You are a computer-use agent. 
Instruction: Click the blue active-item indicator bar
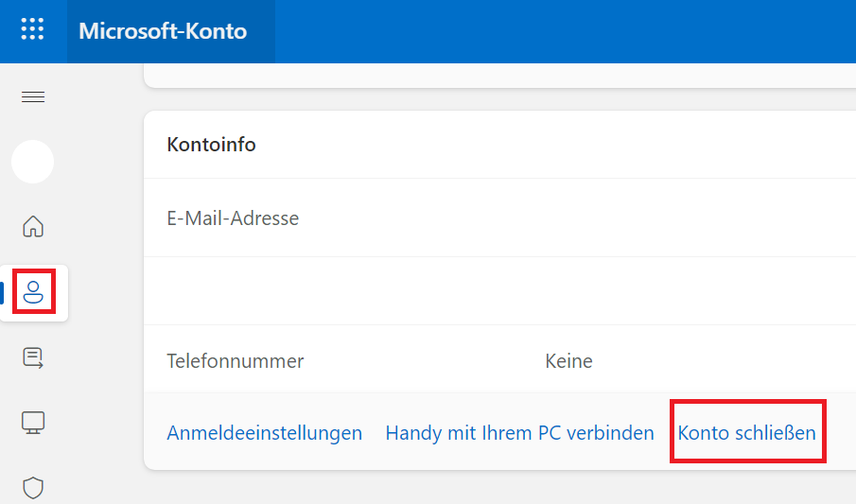(2, 293)
